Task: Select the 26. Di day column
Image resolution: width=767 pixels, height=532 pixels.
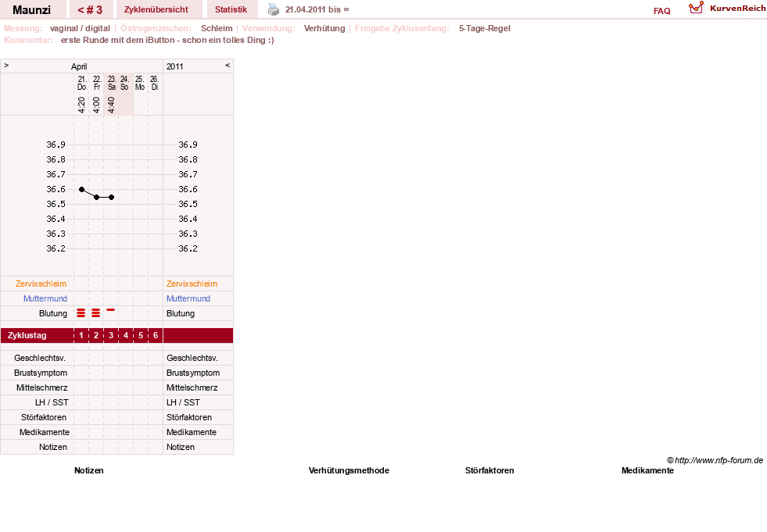Action: pos(155,83)
